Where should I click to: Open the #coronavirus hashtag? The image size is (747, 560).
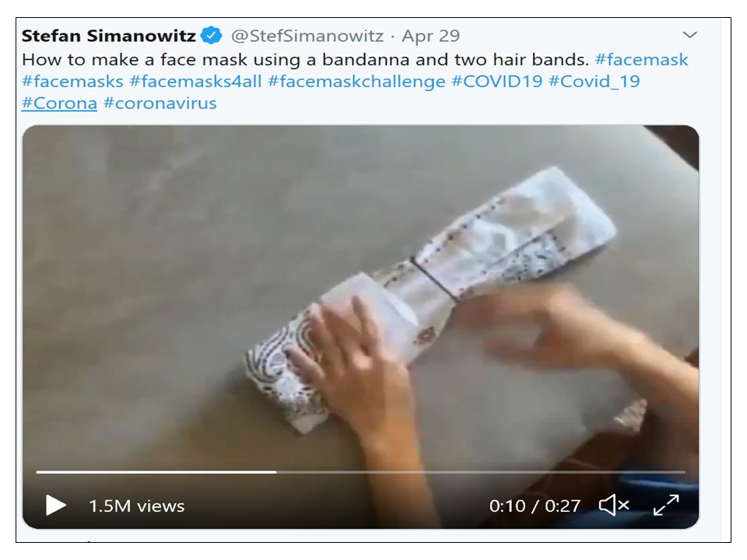click(160, 103)
